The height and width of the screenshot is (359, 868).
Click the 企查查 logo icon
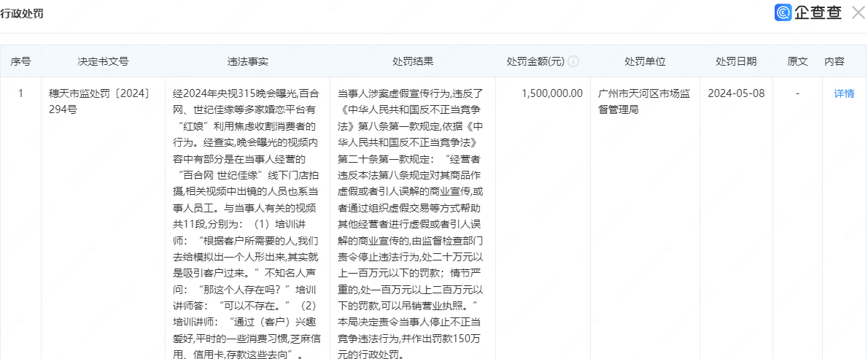coord(783,12)
